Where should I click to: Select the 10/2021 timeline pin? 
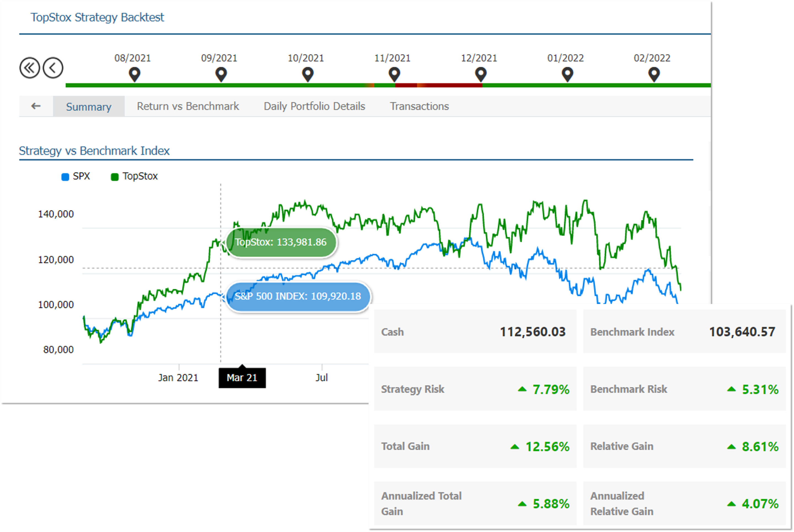[x=308, y=75]
